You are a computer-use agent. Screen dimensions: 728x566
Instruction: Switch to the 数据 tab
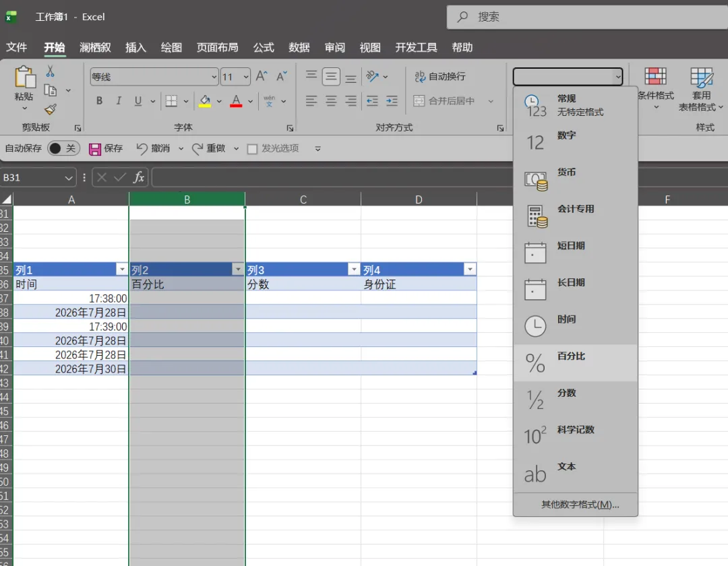click(x=299, y=47)
